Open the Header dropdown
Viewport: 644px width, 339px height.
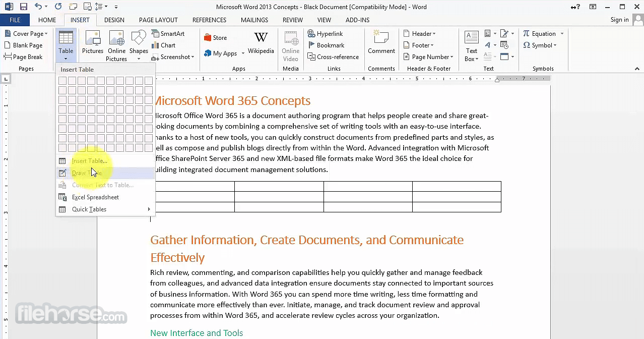click(x=419, y=34)
